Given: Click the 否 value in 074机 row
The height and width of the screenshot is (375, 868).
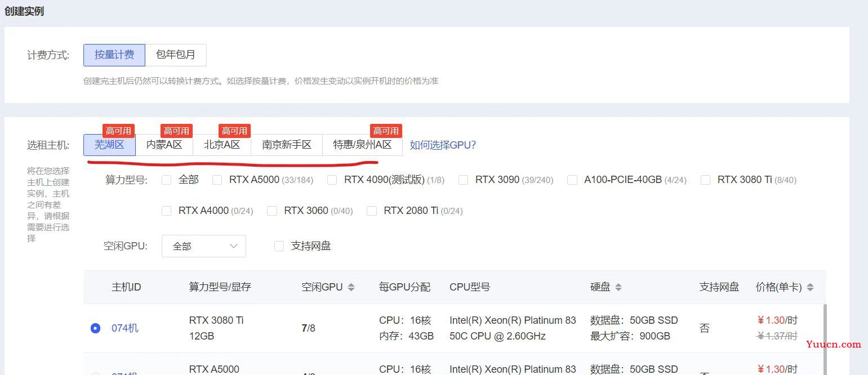Looking at the screenshot, I should point(705,328).
